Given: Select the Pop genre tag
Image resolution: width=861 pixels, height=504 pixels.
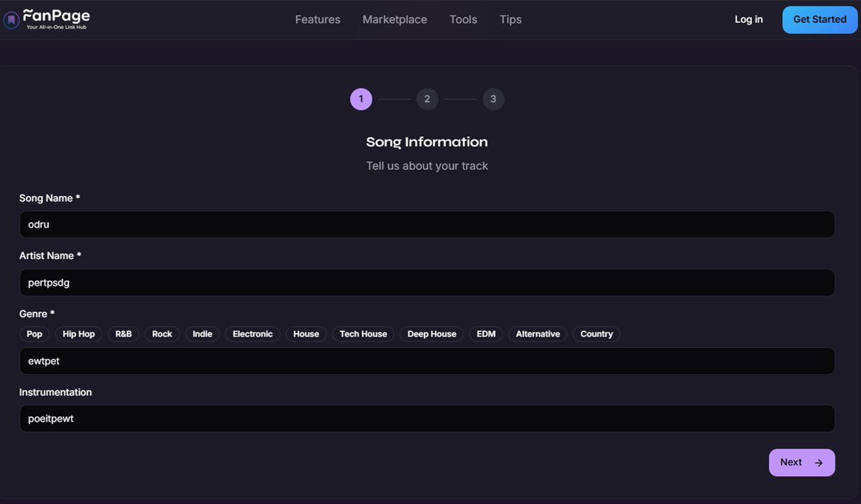Looking at the screenshot, I should pos(34,334).
